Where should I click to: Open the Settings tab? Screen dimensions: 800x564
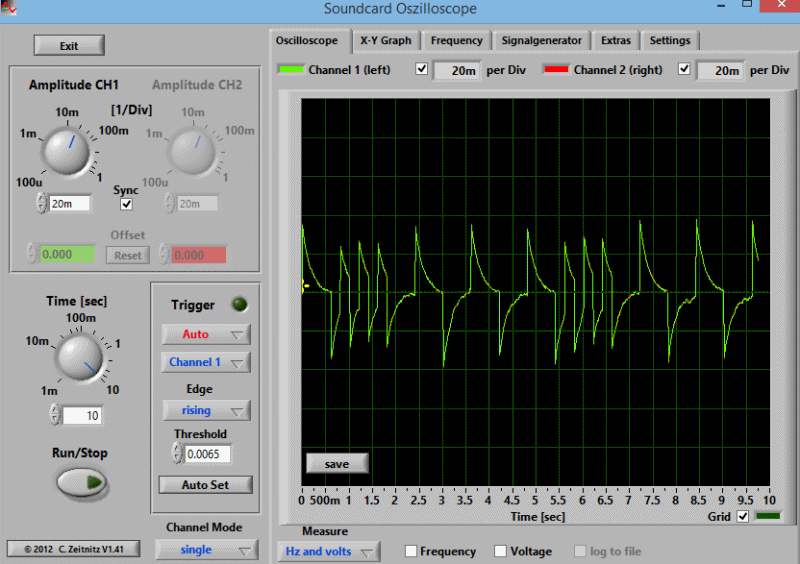pyautogui.click(x=669, y=40)
